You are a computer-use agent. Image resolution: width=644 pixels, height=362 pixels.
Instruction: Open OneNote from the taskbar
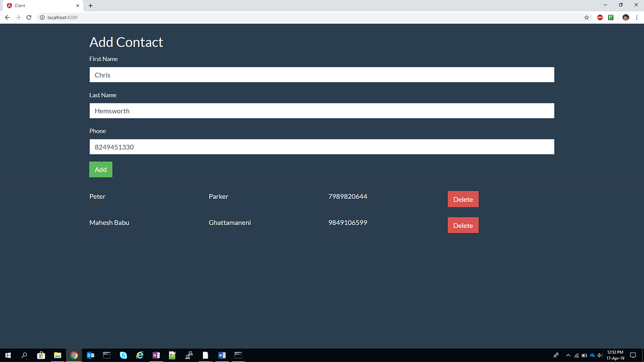pyautogui.click(x=156, y=355)
